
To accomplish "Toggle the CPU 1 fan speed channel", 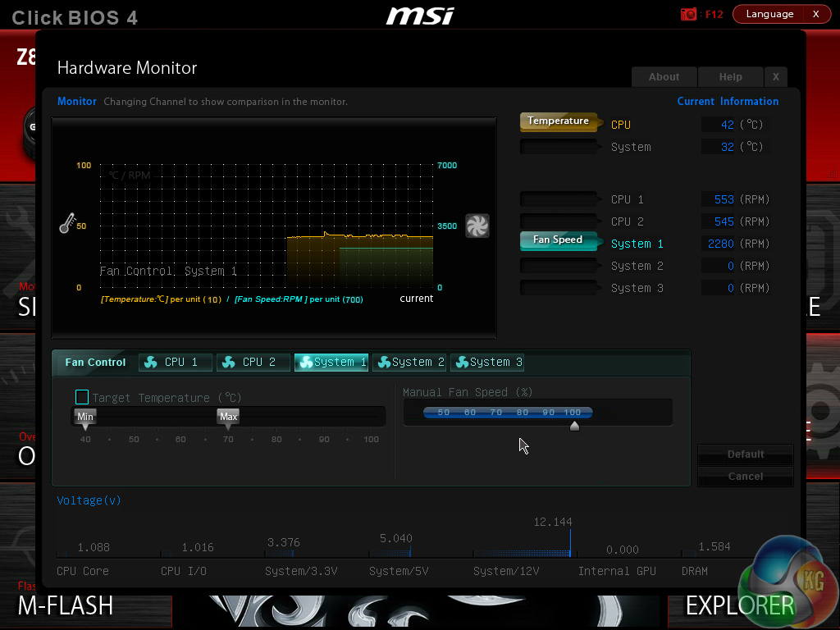I will click(560, 199).
